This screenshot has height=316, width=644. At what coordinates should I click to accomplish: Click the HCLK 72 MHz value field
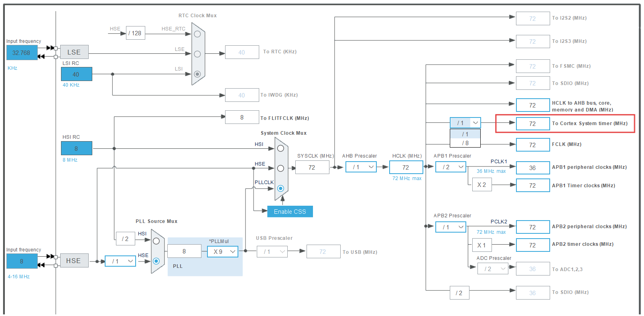click(406, 167)
